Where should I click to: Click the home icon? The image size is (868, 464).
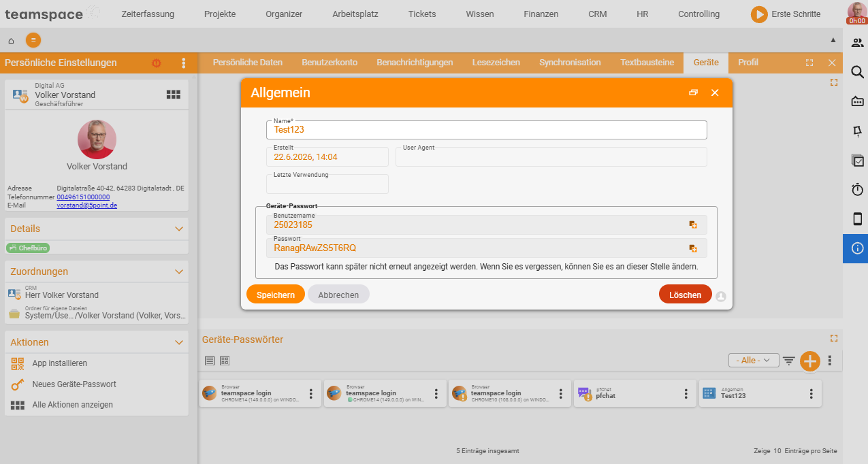11,40
